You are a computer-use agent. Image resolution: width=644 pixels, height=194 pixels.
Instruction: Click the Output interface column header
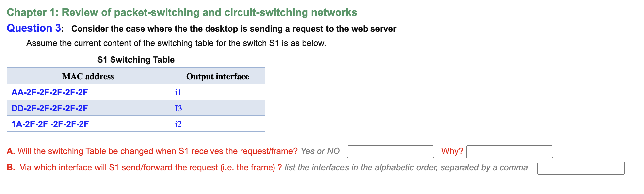(x=218, y=76)
